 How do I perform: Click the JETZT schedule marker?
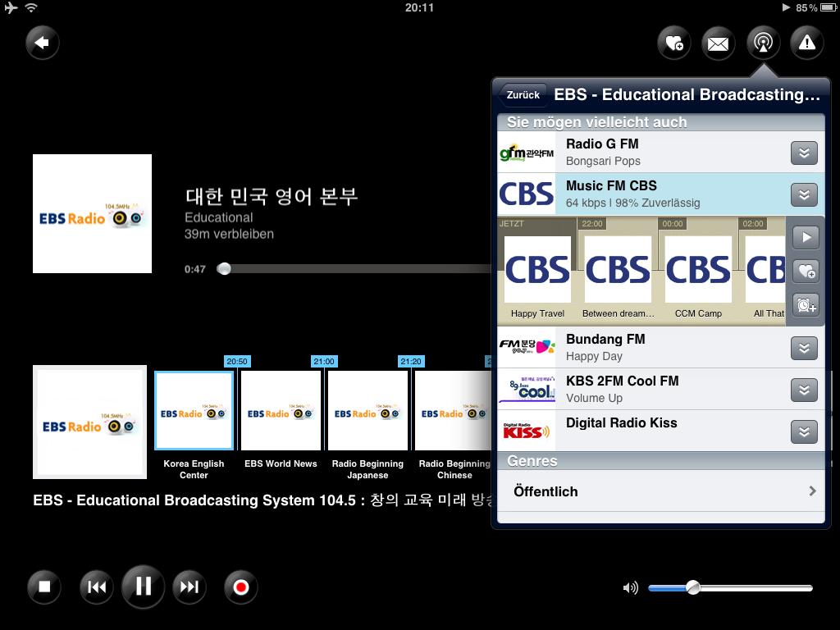(x=512, y=224)
